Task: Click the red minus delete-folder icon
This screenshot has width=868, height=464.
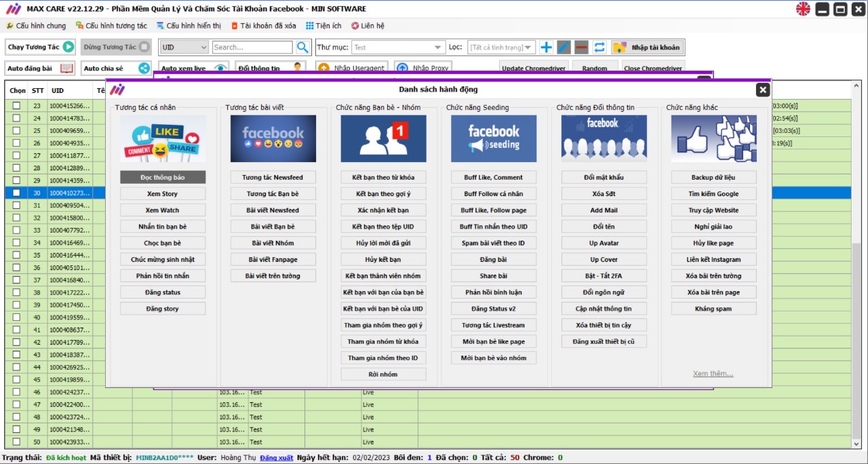Action: [581, 47]
